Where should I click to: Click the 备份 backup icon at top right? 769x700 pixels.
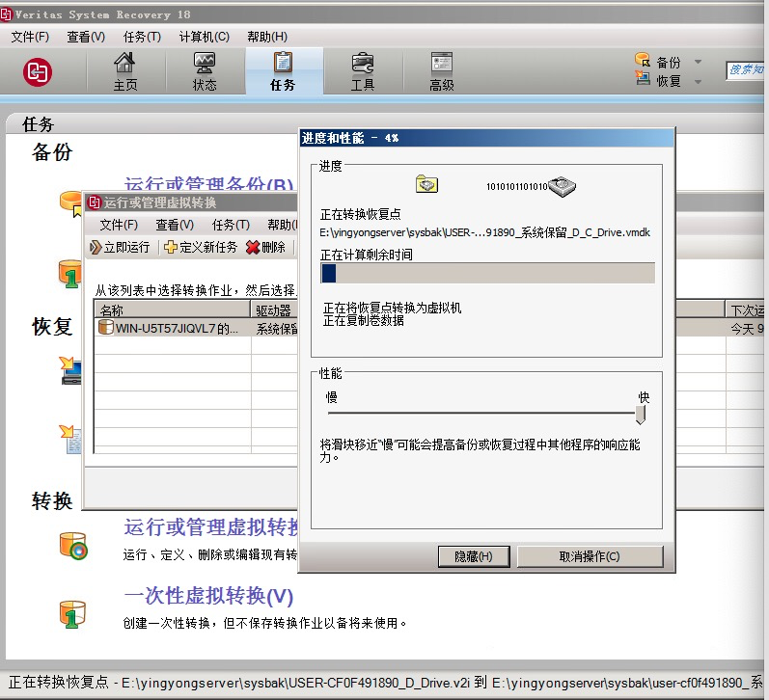click(642, 61)
